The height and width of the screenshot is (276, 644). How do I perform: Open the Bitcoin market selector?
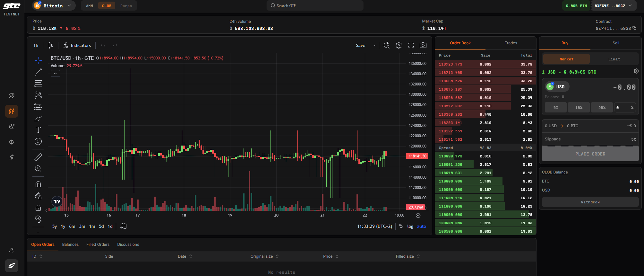point(53,6)
